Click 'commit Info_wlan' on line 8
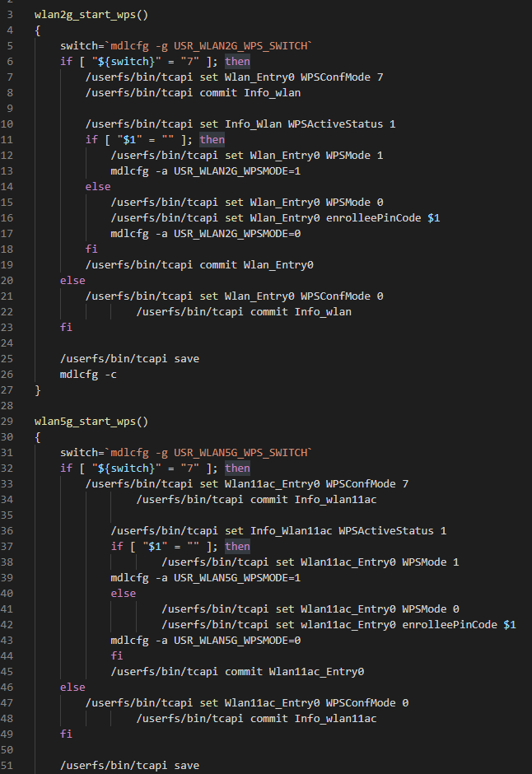The width and height of the screenshot is (532, 774). click(250, 93)
